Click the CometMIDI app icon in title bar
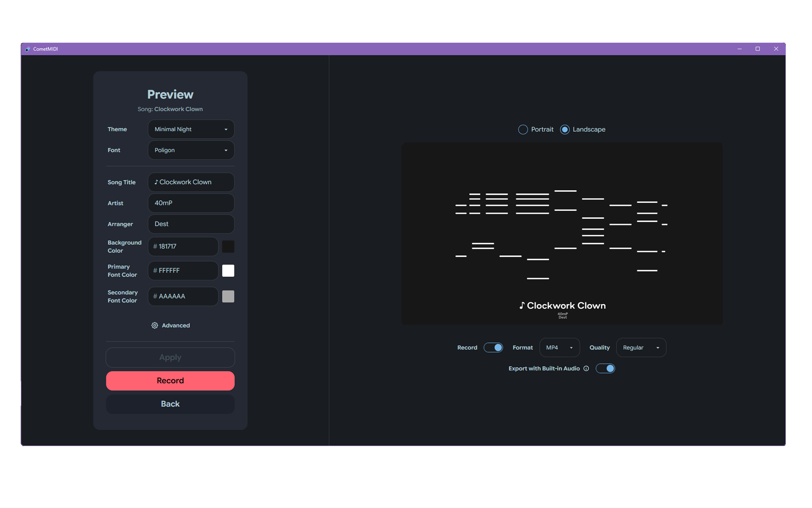Viewport: 812px width, 508px height. 27,49
